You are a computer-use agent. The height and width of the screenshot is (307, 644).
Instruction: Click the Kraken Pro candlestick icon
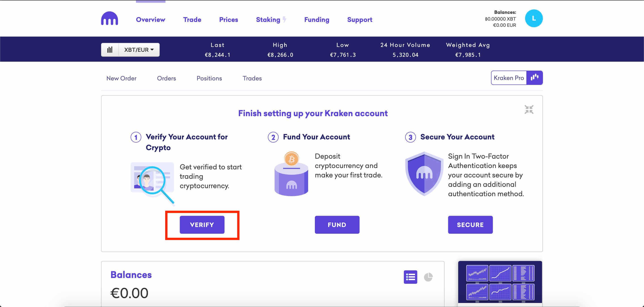(x=534, y=78)
